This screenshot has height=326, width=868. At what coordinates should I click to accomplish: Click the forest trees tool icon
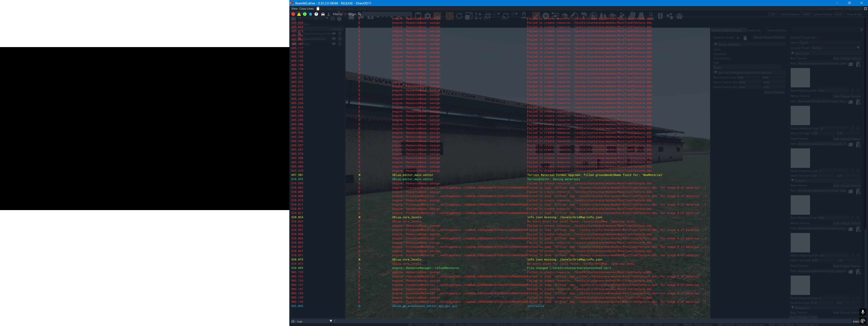click(603, 16)
